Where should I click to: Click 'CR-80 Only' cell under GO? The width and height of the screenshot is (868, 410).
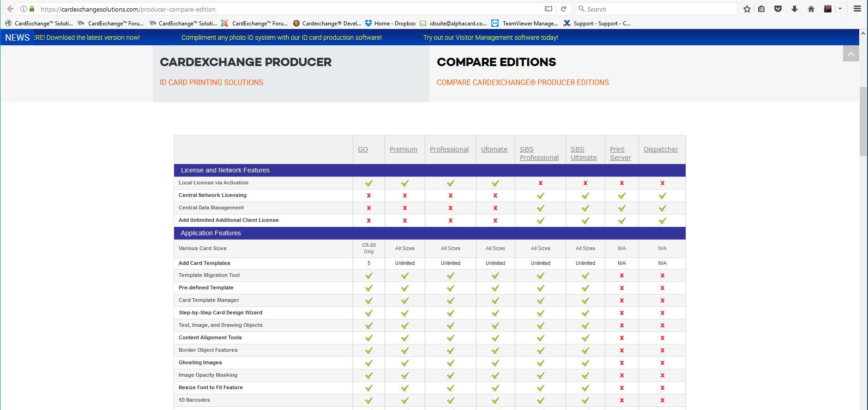(x=368, y=248)
